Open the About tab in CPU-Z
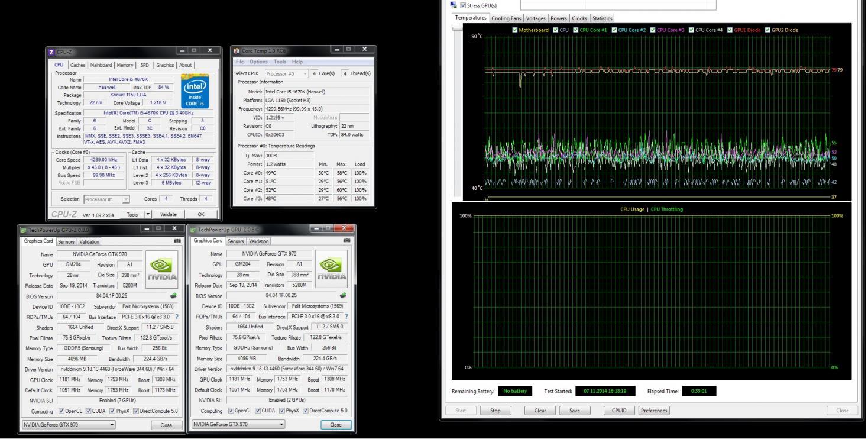 click(186, 65)
